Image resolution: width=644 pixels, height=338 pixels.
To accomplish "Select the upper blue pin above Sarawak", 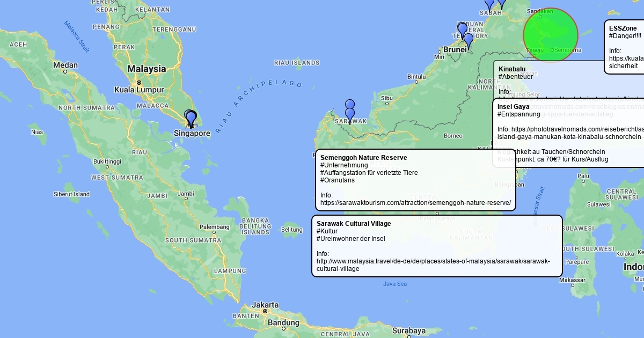I will click(350, 105).
